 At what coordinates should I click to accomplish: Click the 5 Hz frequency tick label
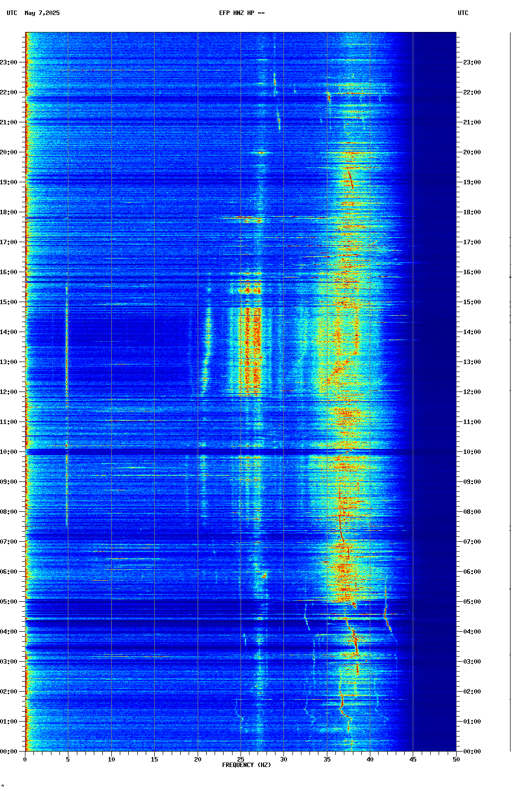[x=68, y=760]
